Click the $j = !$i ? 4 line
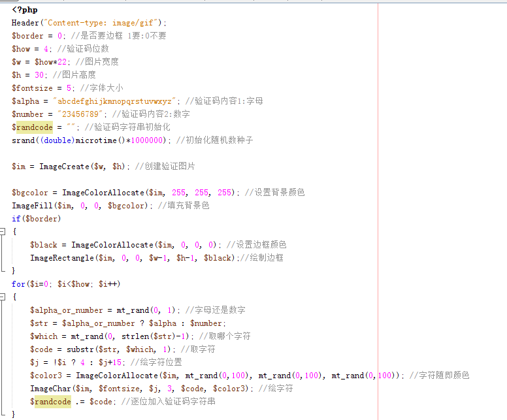 click(106, 363)
